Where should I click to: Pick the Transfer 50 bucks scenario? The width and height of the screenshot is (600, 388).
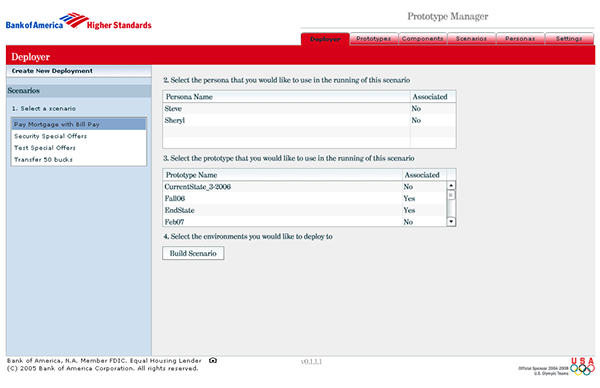point(79,160)
